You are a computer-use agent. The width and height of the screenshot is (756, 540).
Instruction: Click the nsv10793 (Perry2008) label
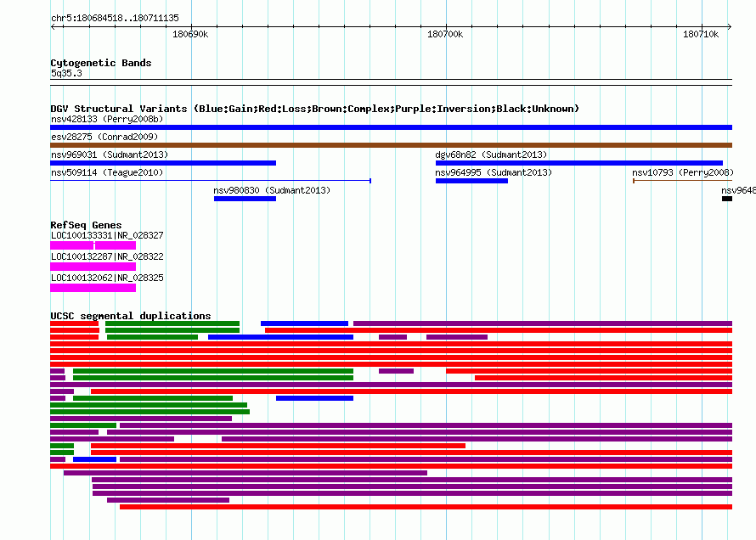[x=683, y=172]
